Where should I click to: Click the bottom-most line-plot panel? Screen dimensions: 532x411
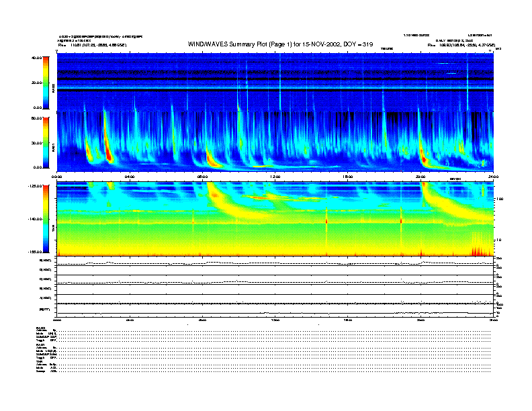[275, 311]
